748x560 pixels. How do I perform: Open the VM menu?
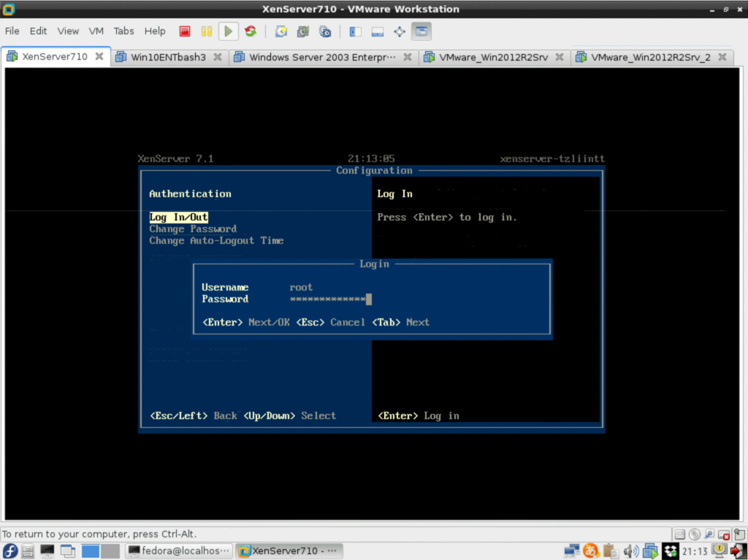[x=96, y=31]
